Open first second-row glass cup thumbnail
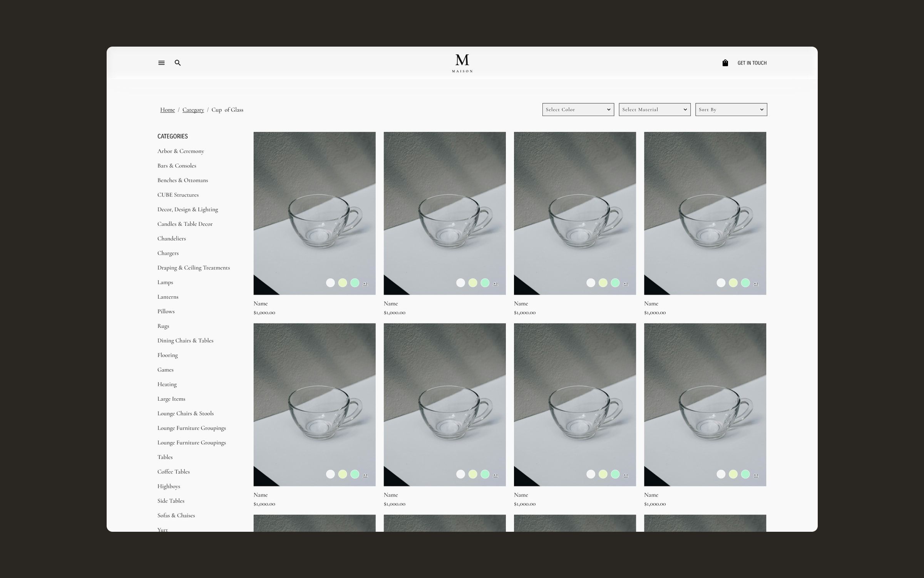Image resolution: width=924 pixels, height=578 pixels. pyautogui.click(x=315, y=405)
